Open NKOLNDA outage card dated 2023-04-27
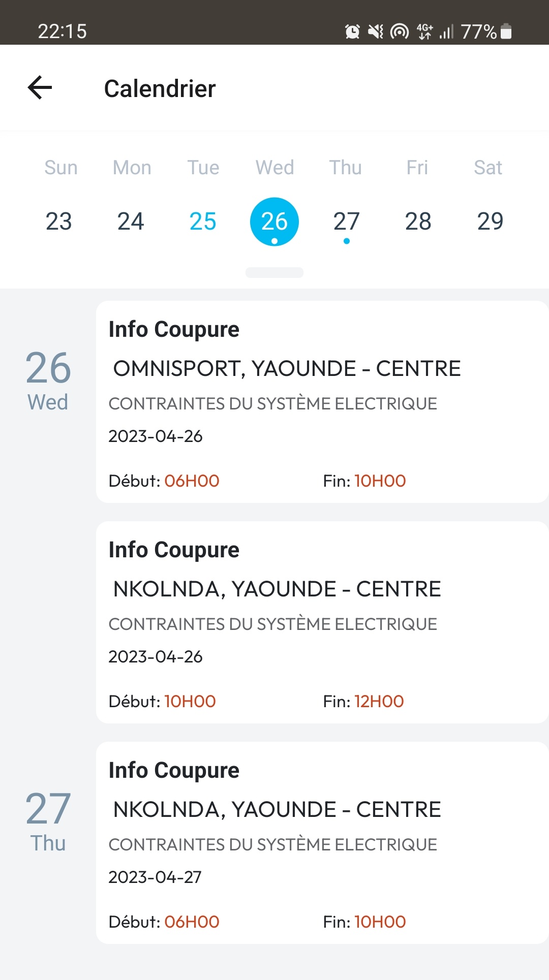The image size is (549, 980). pos(322,842)
